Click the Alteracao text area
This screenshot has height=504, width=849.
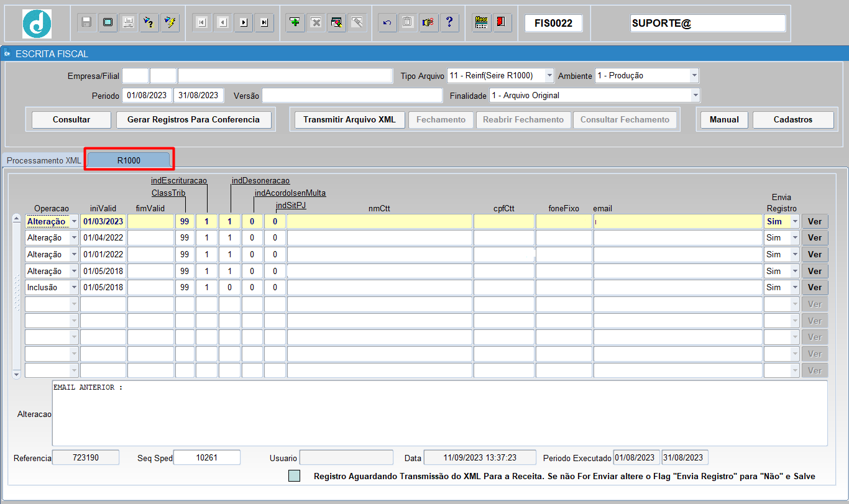[439, 413]
